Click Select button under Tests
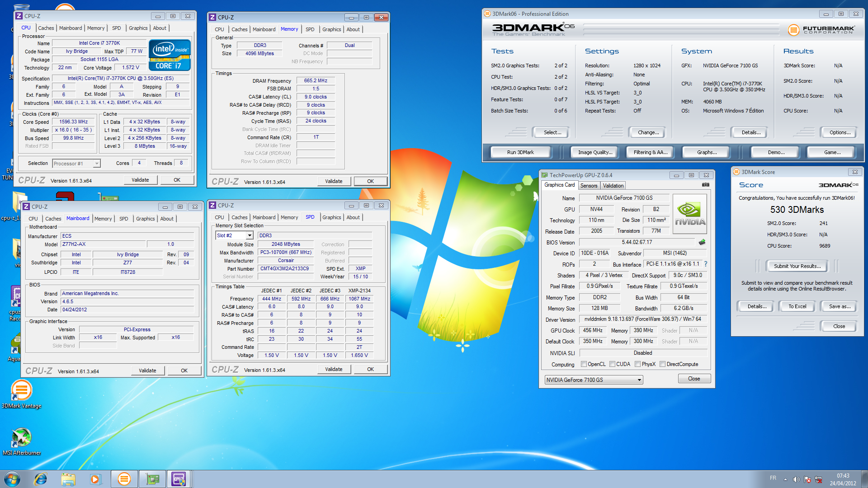Viewport: 868px width, 488px height. [x=552, y=132]
